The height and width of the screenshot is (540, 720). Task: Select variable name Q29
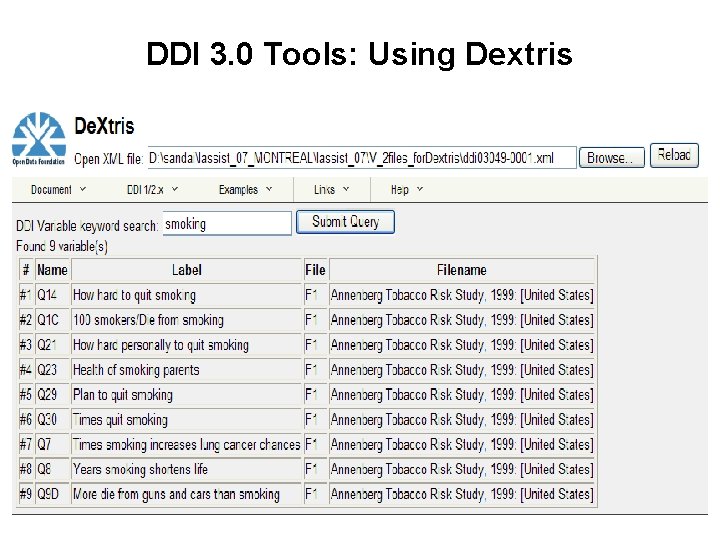point(47,394)
